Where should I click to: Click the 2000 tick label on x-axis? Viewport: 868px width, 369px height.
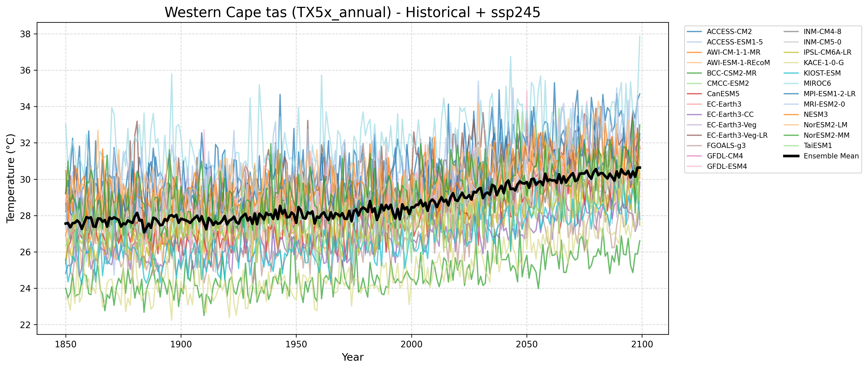pos(411,345)
